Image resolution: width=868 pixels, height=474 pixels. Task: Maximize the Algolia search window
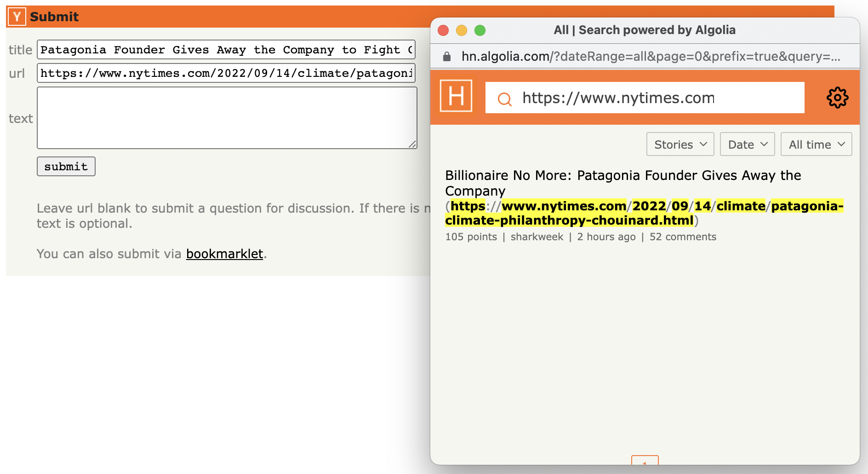tap(480, 30)
